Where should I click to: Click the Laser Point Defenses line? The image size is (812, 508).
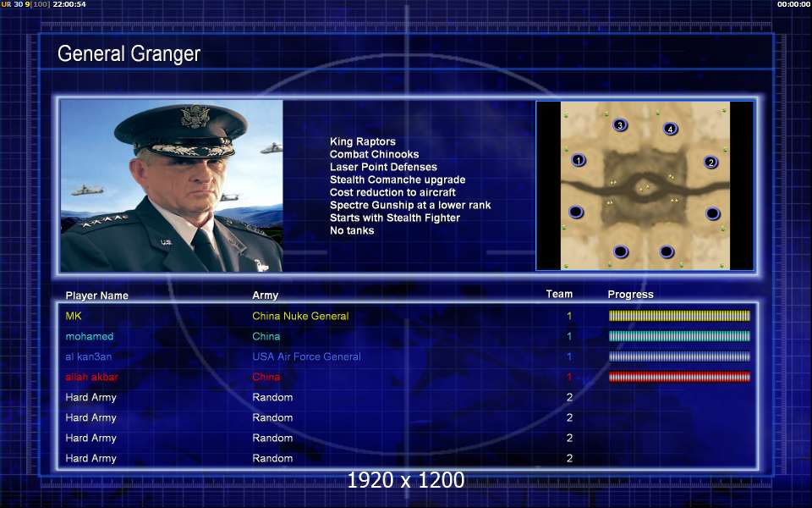click(383, 167)
